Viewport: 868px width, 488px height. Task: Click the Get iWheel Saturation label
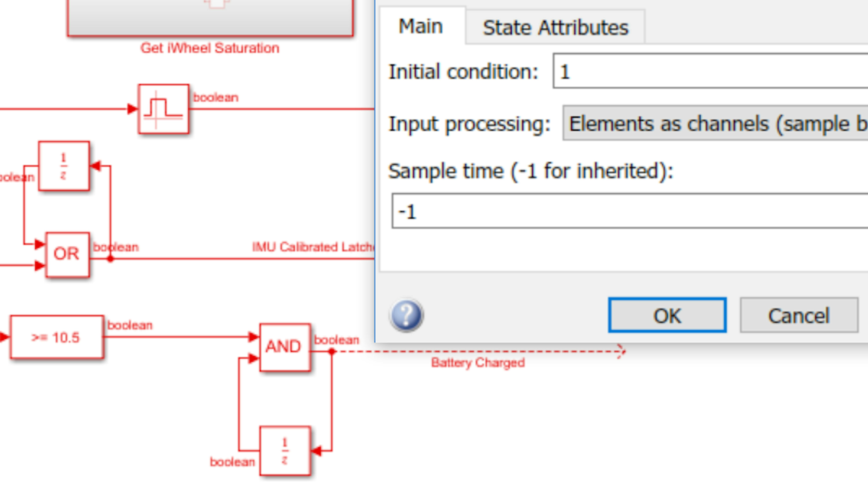click(210, 48)
